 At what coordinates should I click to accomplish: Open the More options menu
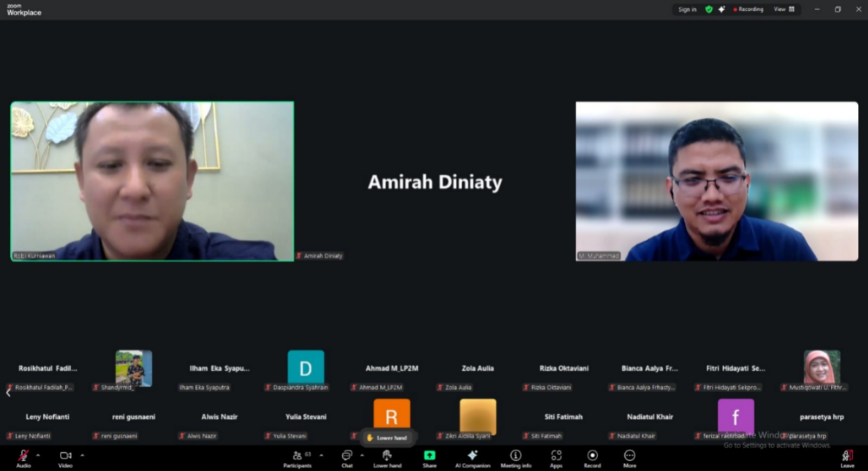coord(629,457)
